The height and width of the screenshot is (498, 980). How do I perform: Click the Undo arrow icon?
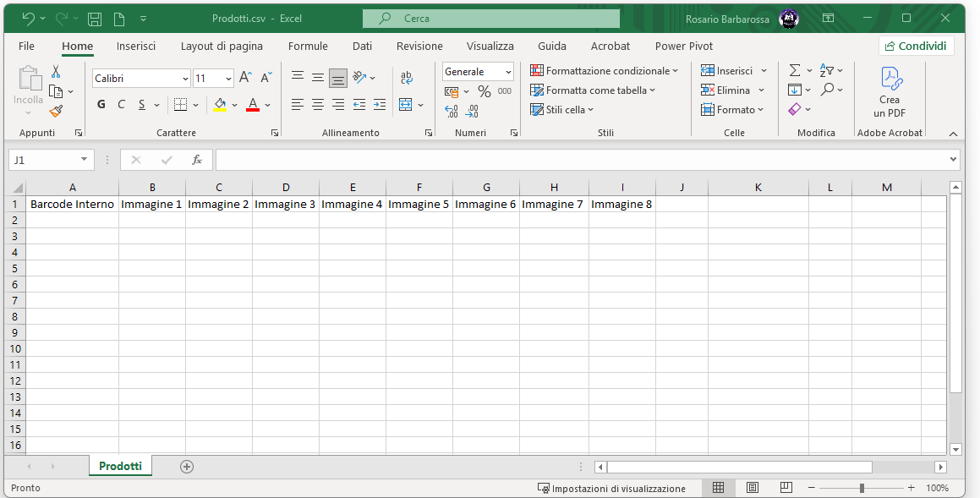[x=28, y=19]
